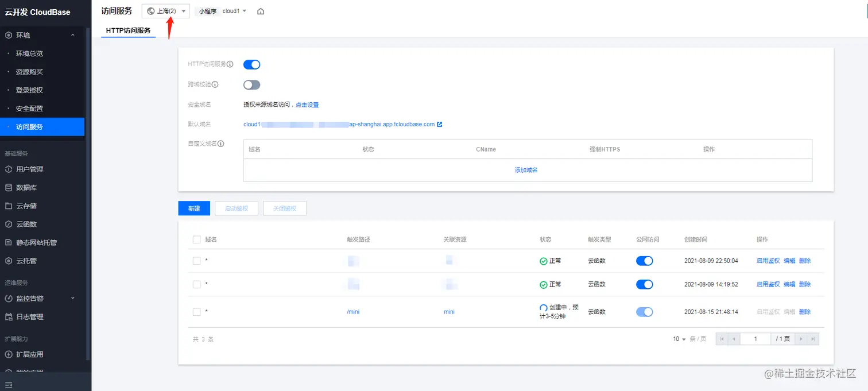Open 数据库 via its sidebar icon
The image size is (868, 391).
9,188
